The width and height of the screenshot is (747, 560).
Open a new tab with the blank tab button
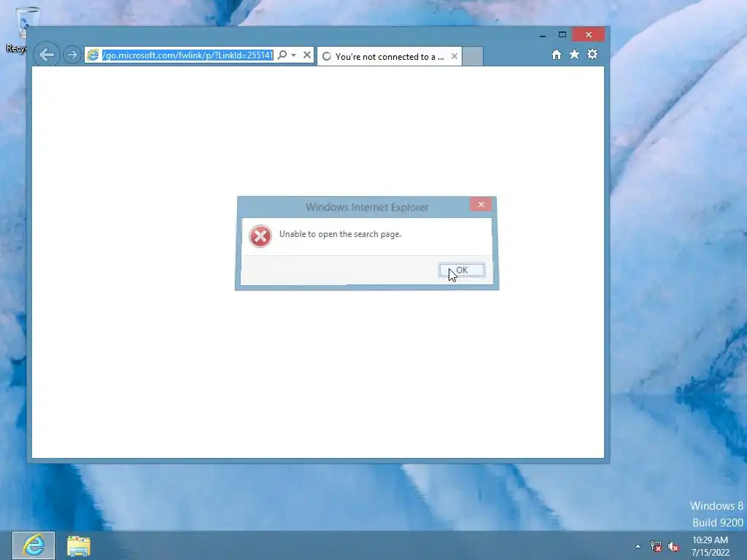click(473, 56)
